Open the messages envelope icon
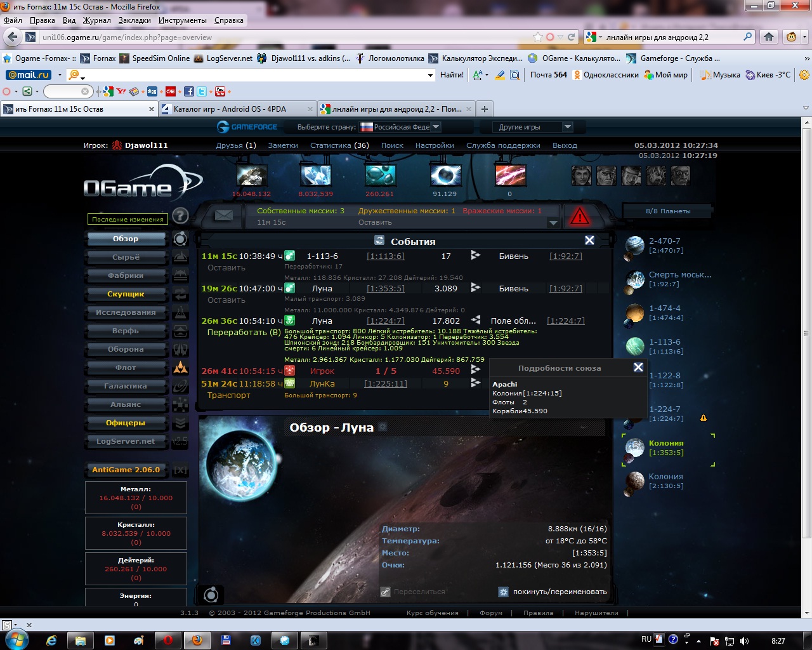This screenshot has height=650, width=812. point(223,216)
